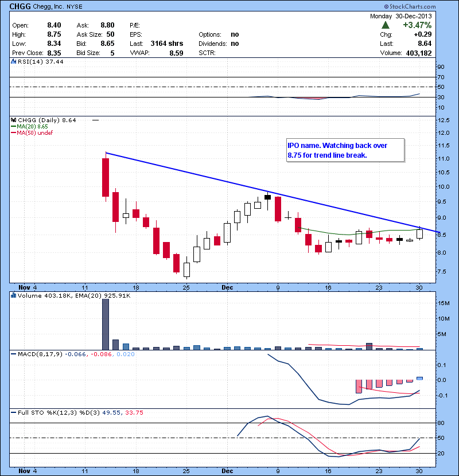Click the NYSE exchange label

coord(75,7)
